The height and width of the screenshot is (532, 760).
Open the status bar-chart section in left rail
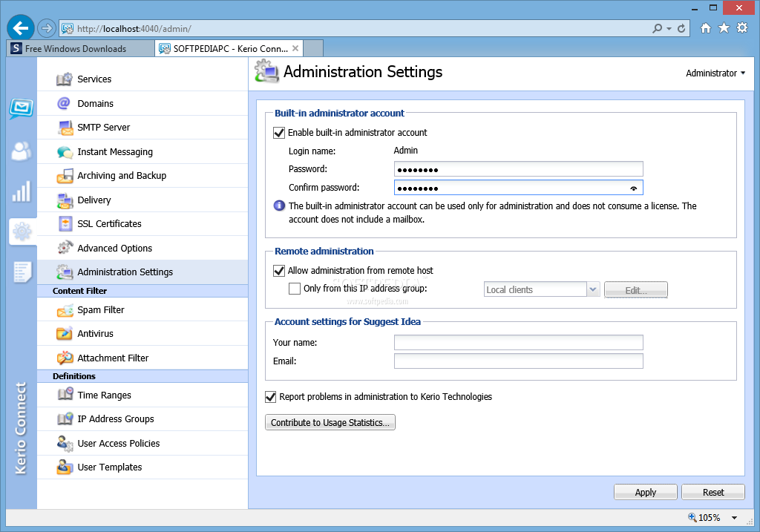tap(22, 191)
